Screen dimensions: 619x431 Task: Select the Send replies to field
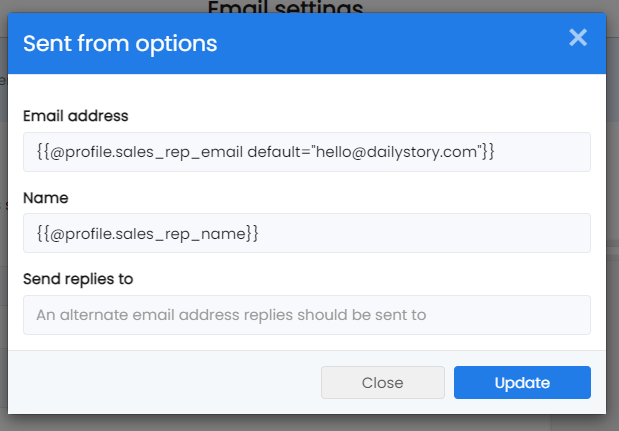coord(307,315)
